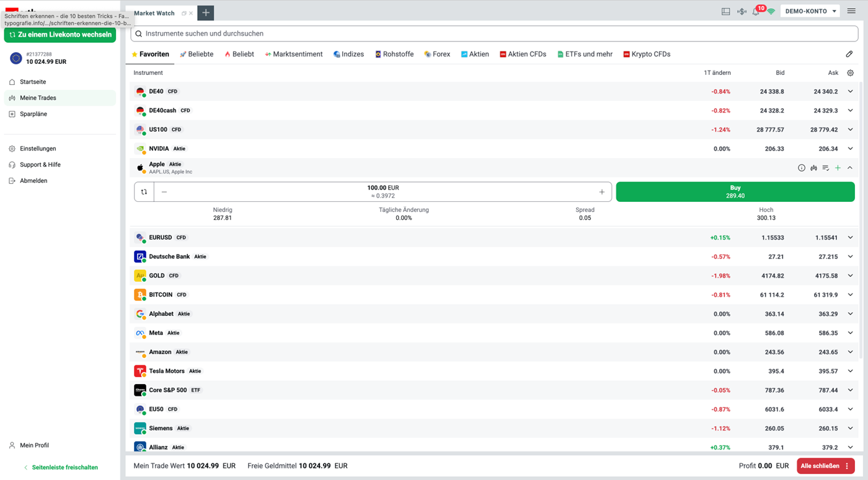
Task: Open the hamburger menu in top right
Action: (851, 11)
